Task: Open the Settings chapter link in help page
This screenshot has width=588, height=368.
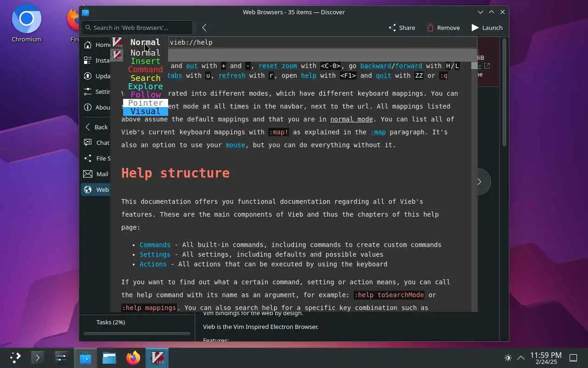Action: pyautogui.click(x=155, y=254)
